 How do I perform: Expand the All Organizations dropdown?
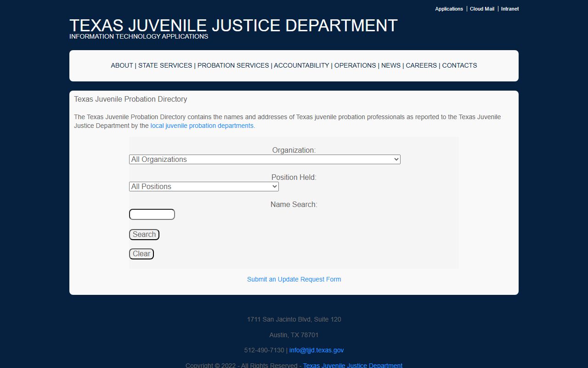pyautogui.click(x=265, y=159)
